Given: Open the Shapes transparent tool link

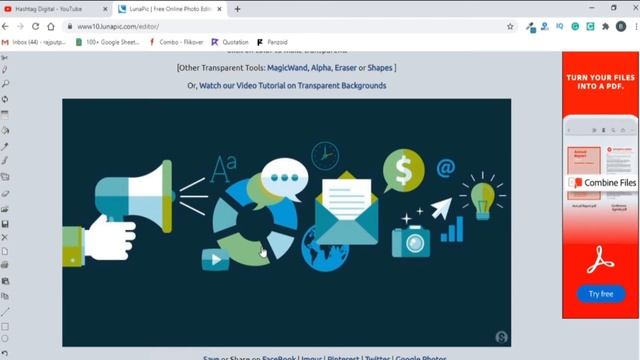Looking at the screenshot, I should click(x=380, y=68).
